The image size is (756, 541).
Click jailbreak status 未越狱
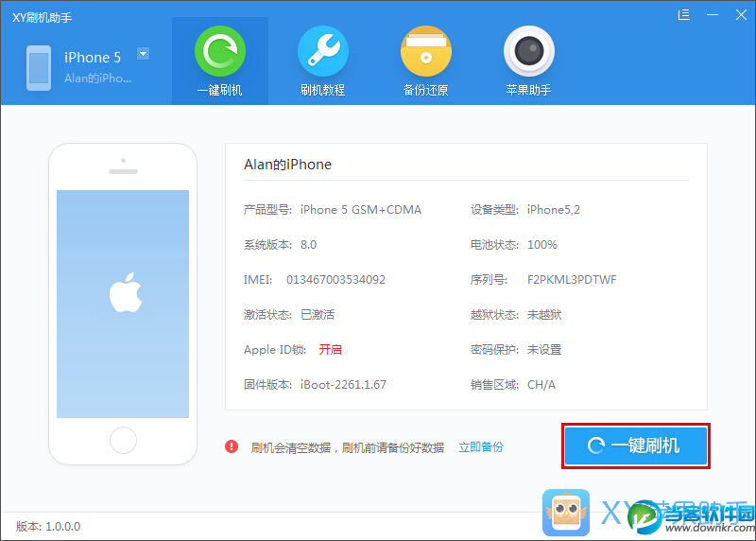pos(544,315)
